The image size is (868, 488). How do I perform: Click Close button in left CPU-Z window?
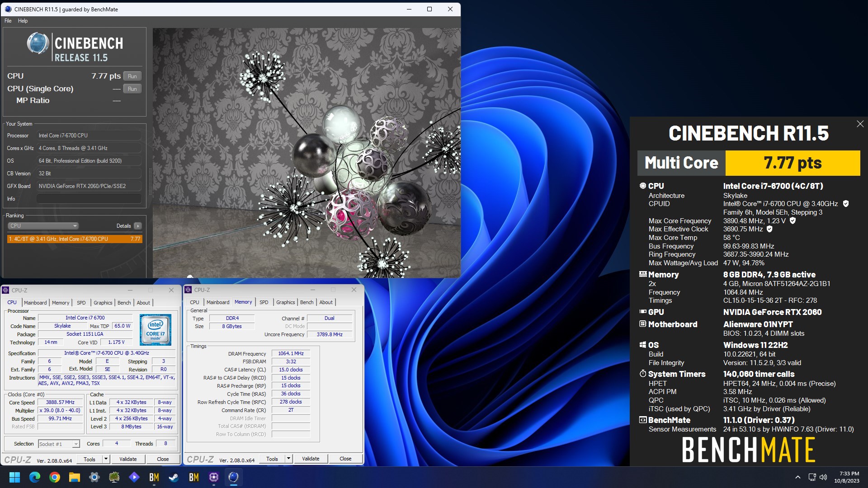point(163,460)
